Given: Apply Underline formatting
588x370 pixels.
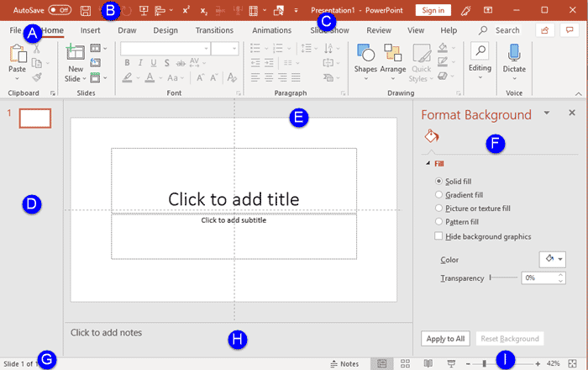Looking at the screenshot, I should (154, 63).
